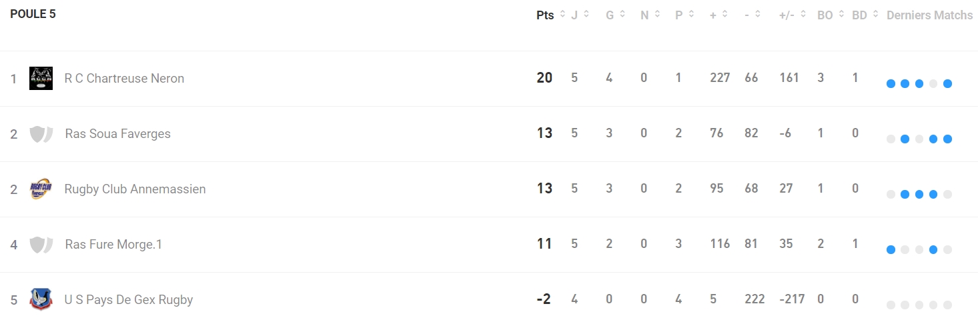Click Rugby Club Annemassien last grey match dot
Image resolution: width=980 pixels, height=320 pixels.
point(947,194)
